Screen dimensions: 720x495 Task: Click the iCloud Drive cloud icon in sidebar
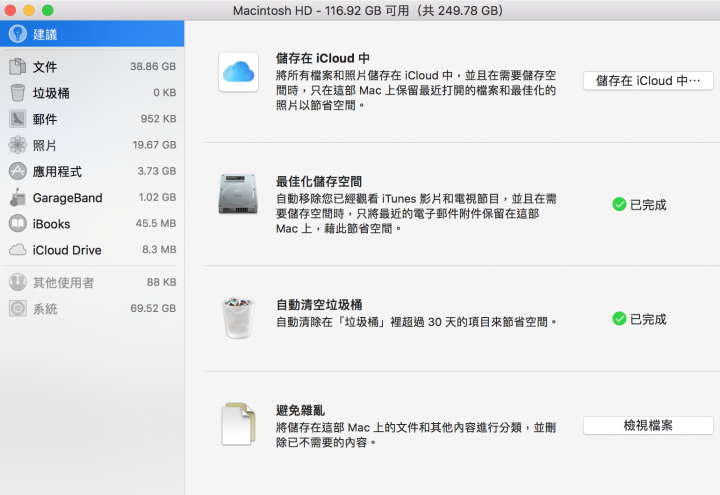coord(17,250)
